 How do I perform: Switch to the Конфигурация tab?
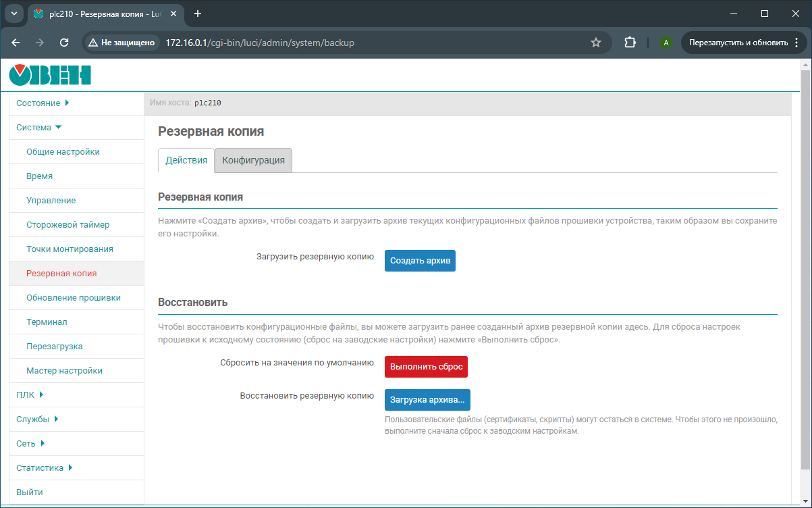[253, 161]
